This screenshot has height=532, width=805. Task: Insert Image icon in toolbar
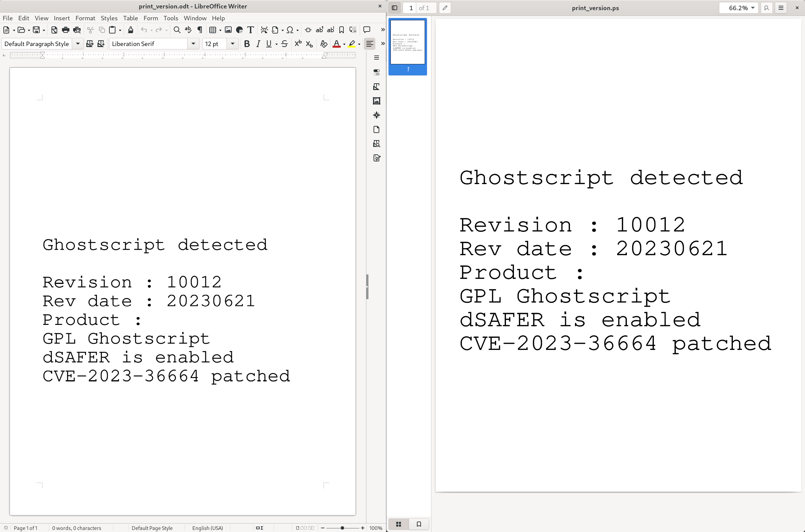[x=228, y=30]
